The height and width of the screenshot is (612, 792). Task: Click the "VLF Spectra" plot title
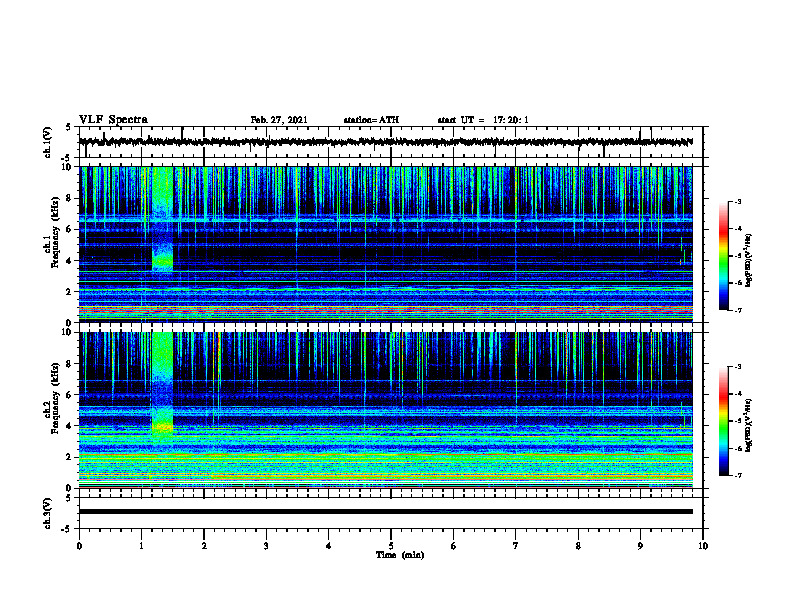(113, 120)
